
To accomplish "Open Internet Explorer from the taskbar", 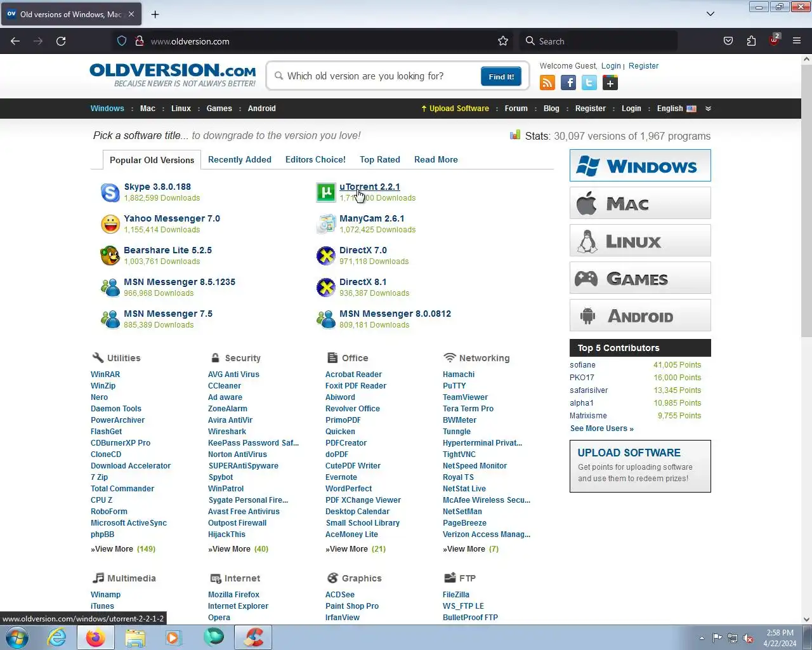I will pos(57,637).
